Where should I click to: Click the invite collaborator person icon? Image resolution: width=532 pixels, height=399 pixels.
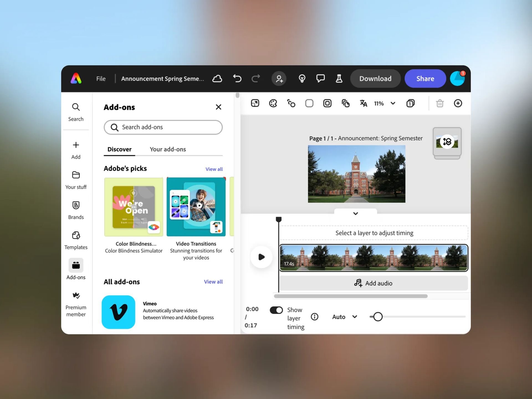(x=279, y=79)
